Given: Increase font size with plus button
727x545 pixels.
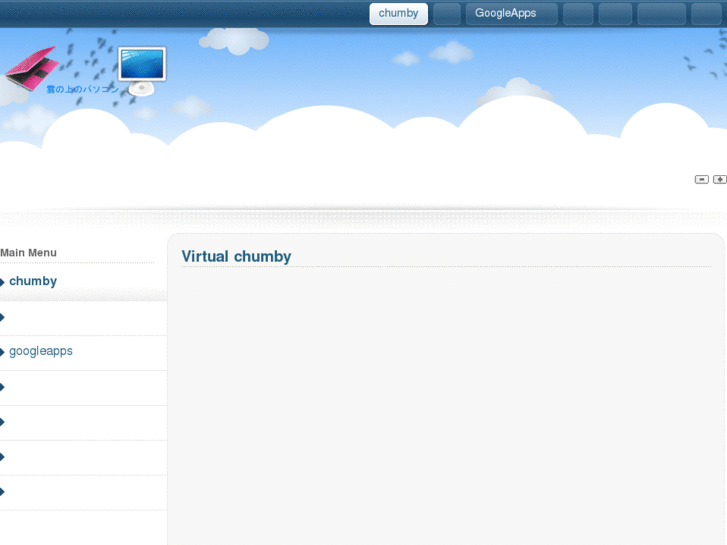Looking at the screenshot, I should click(x=720, y=180).
